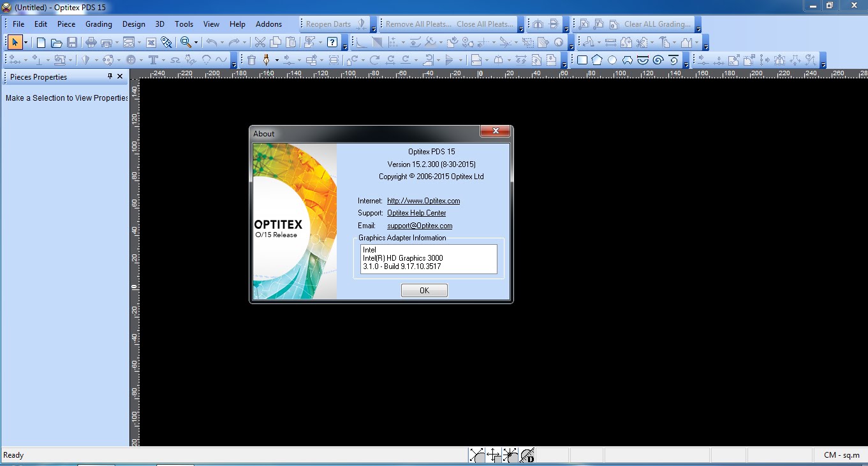This screenshot has height=466, width=868.
Task: Click the Reopen Darts toolbar button
Action: [328, 24]
